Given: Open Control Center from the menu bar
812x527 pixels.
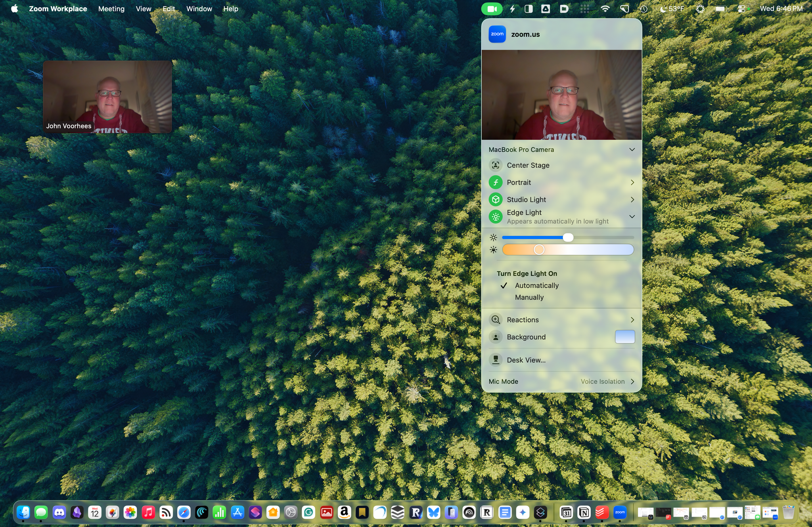Looking at the screenshot, I should tap(741, 9).
